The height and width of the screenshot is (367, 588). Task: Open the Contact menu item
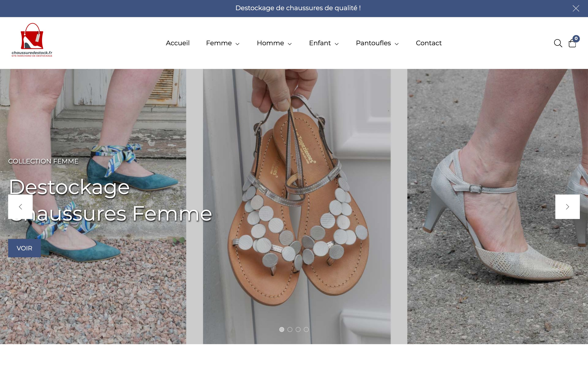click(x=429, y=43)
